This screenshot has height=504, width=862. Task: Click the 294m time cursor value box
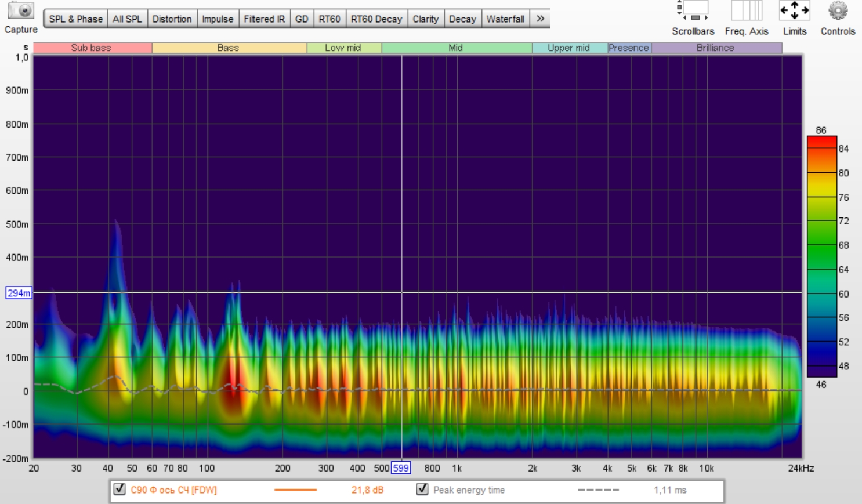click(19, 293)
